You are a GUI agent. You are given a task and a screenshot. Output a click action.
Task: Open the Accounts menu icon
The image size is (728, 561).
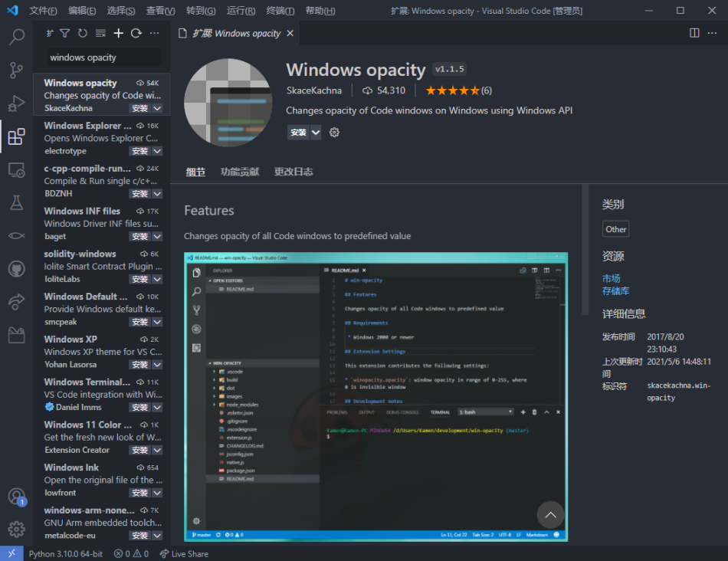(x=17, y=497)
